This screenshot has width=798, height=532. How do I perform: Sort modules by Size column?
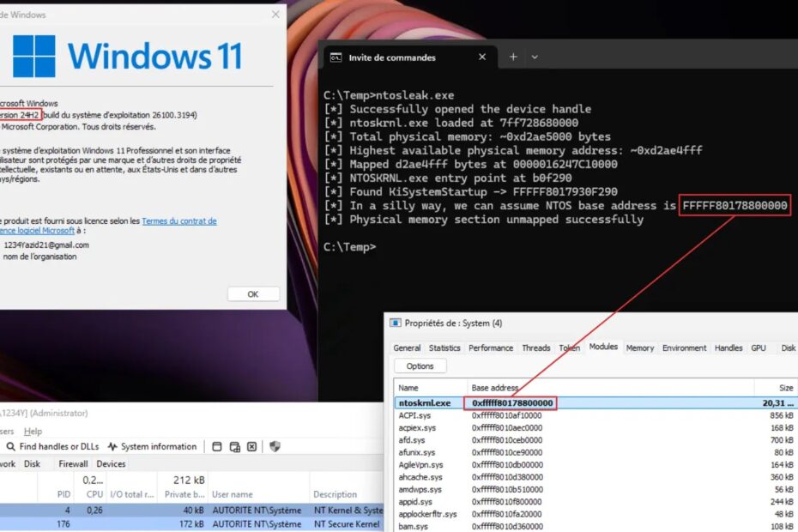coord(776,388)
